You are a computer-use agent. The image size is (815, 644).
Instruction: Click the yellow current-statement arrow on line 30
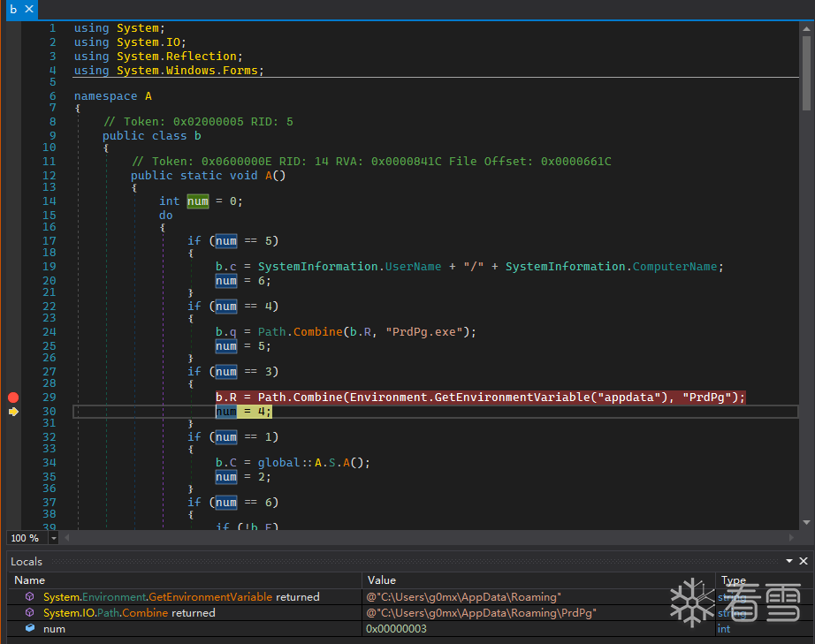point(13,412)
